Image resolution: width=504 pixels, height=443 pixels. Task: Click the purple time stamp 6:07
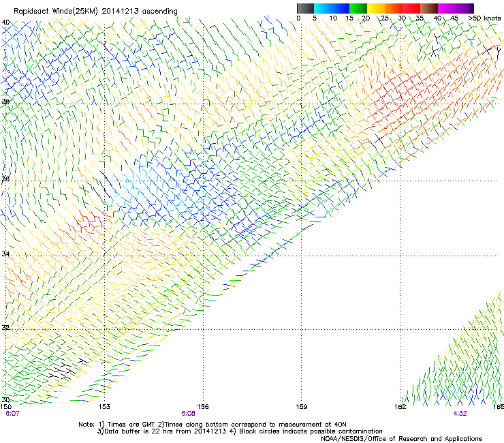click(x=12, y=414)
